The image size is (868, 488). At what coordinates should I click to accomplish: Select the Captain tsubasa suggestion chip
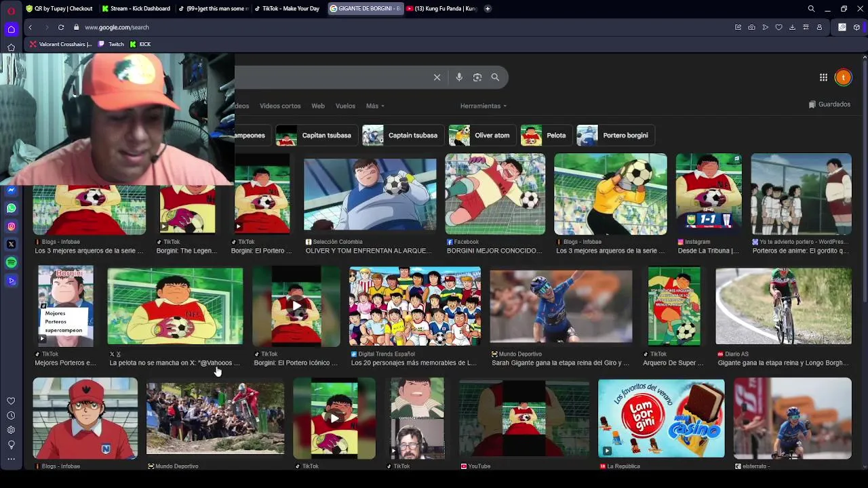[402, 135]
